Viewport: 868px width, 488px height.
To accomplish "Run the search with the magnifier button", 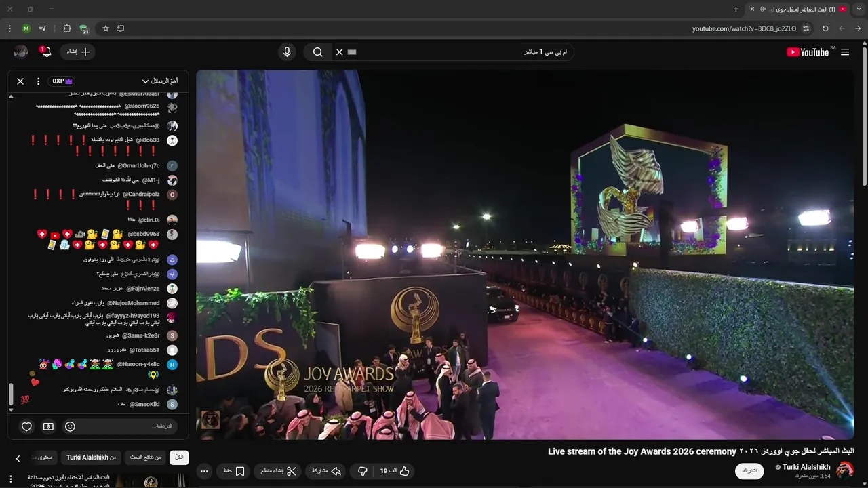I will 317,52.
